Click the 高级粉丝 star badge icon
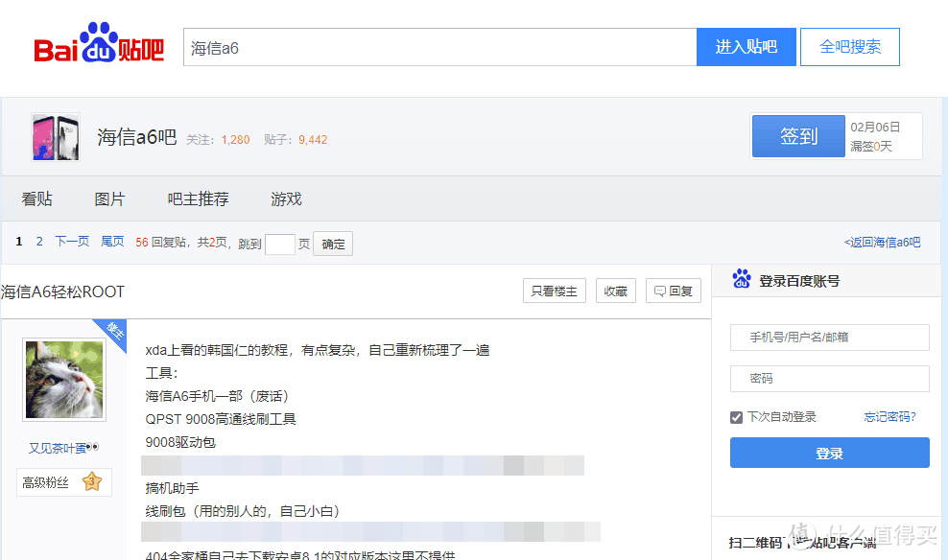The height and width of the screenshot is (560, 948). pos(92,482)
